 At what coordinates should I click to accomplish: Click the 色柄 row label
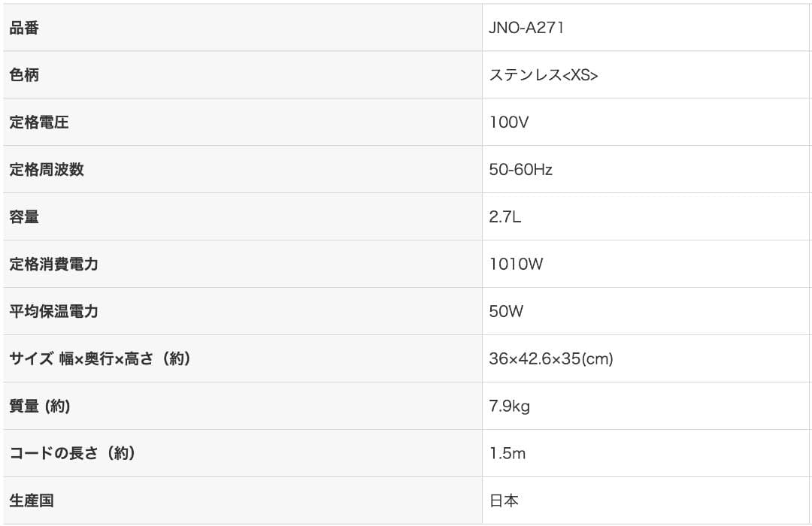(x=24, y=75)
